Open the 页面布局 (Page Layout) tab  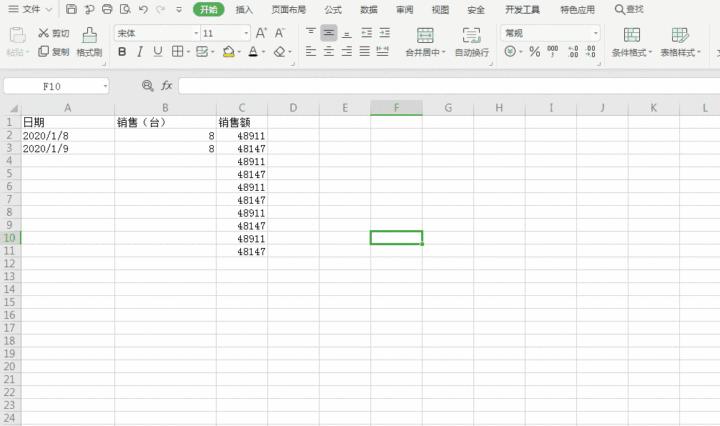coord(289,9)
